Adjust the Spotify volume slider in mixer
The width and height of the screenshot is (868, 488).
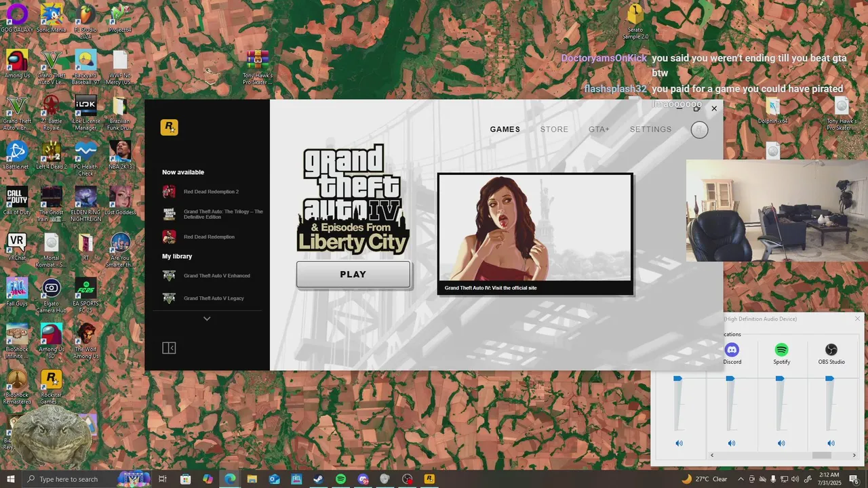point(780,378)
